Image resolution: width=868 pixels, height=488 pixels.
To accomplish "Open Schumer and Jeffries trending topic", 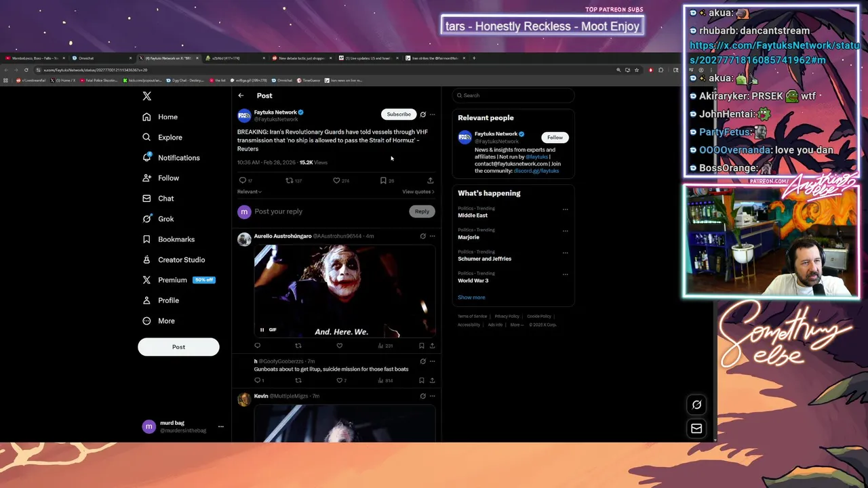I will point(484,259).
